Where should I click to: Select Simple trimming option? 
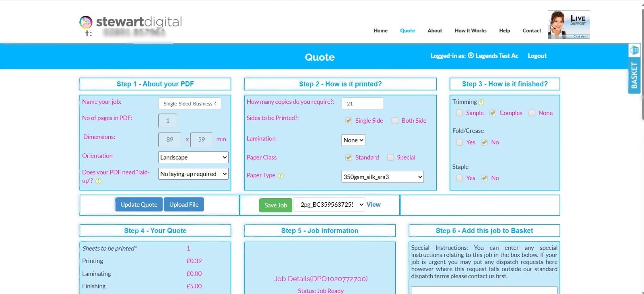point(459,113)
